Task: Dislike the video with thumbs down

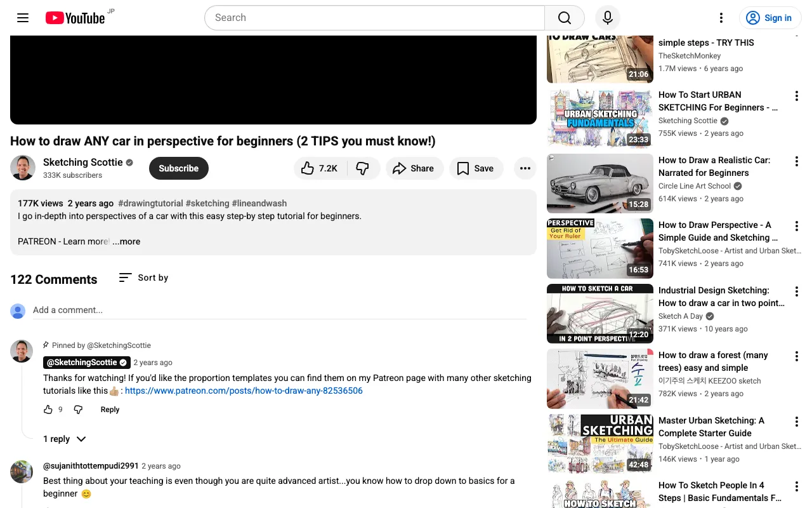Action: 363,168
